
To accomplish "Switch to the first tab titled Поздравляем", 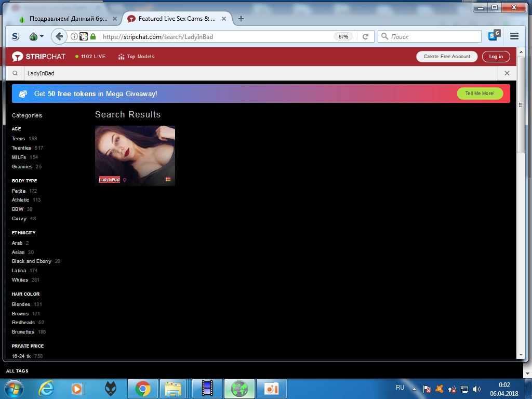I will pos(63,19).
